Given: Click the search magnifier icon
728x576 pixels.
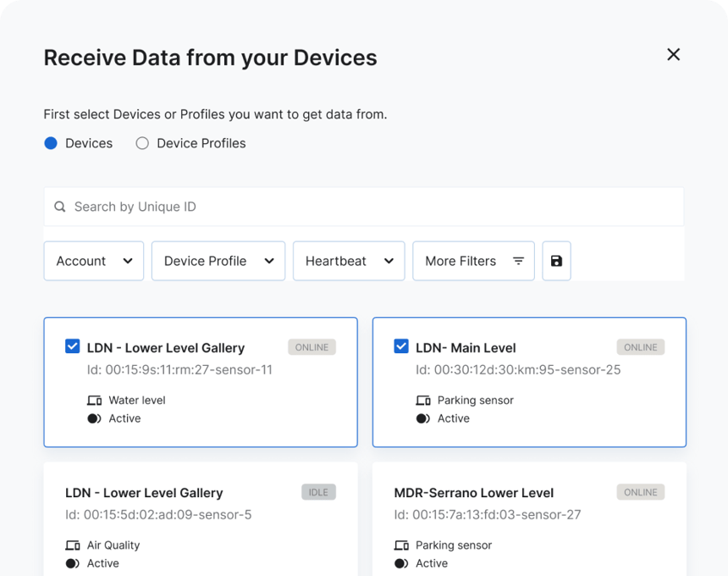Looking at the screenshot, I should tap(60, 207).
